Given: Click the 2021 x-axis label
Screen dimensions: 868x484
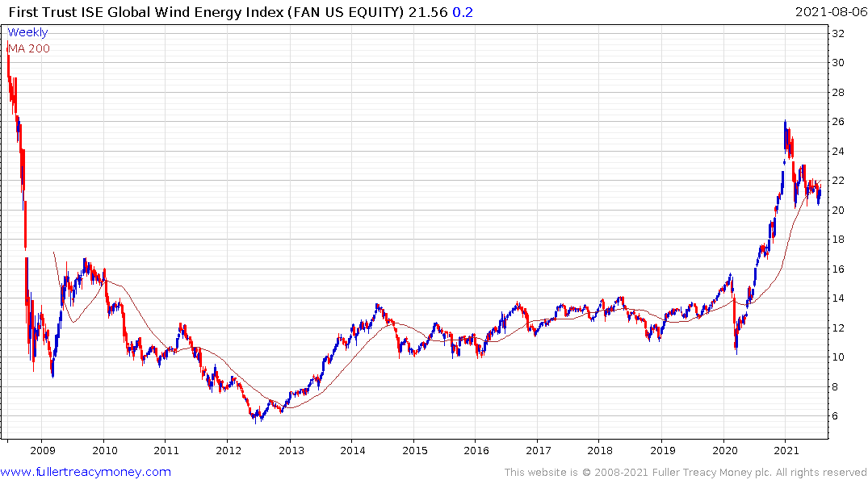Looking at the screenshot, I should (x=786, y=450).
